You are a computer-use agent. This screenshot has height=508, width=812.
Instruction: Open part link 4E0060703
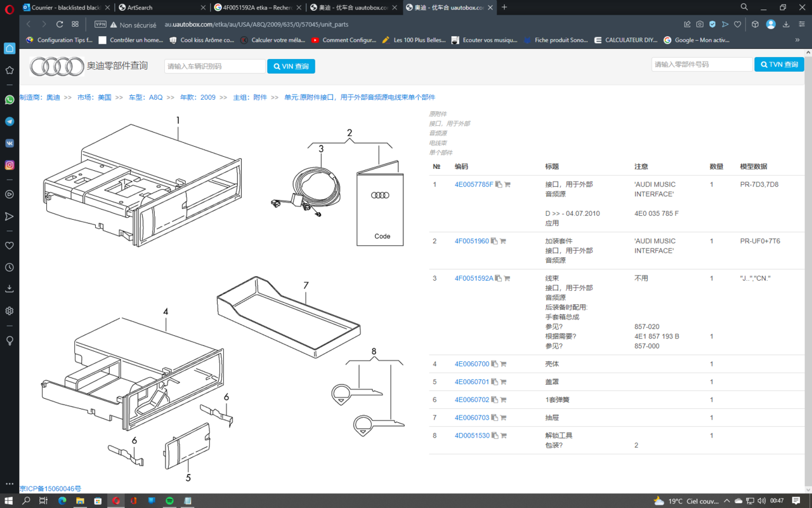click(x=472, y=418)
